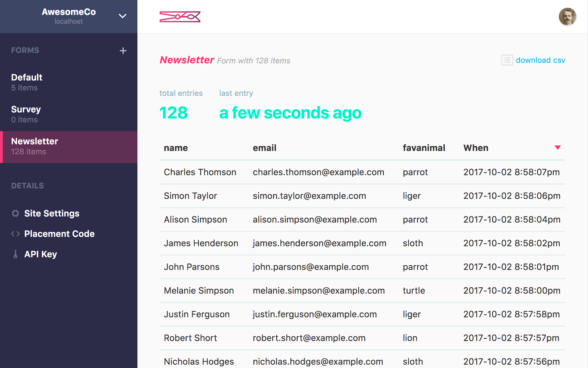Click the 'last entry' label
Viewport: 588px width, 368px height.
236,93
